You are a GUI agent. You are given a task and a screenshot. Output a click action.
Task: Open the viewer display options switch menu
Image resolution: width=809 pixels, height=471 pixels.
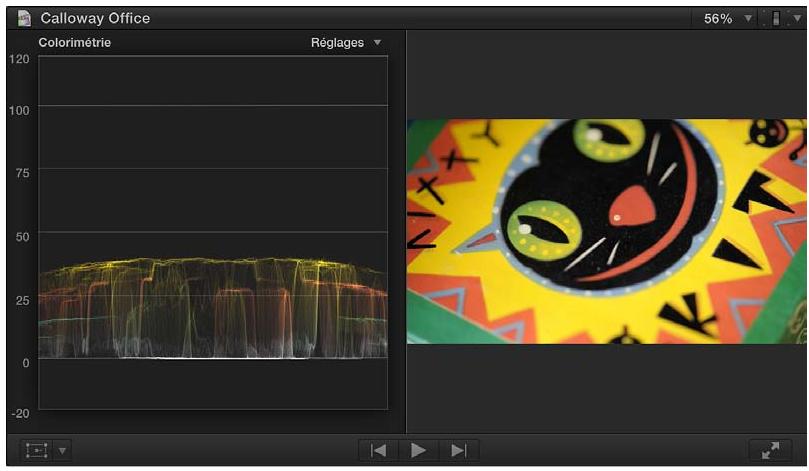coord(782,19)
